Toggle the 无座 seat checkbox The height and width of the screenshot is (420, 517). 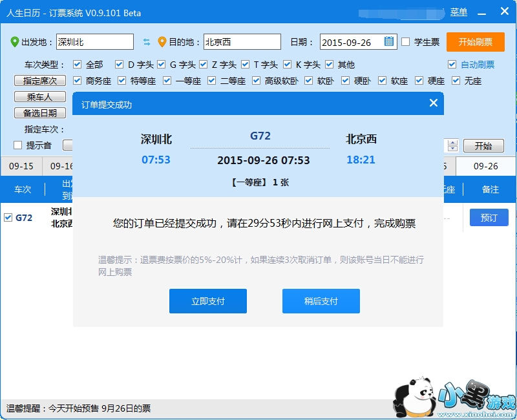(x=456, y=80)
